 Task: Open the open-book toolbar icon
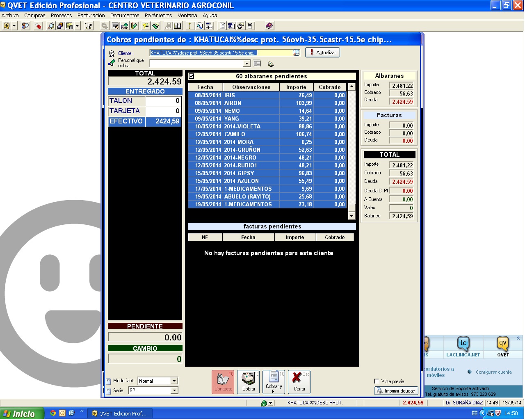(x=178, y=26)
